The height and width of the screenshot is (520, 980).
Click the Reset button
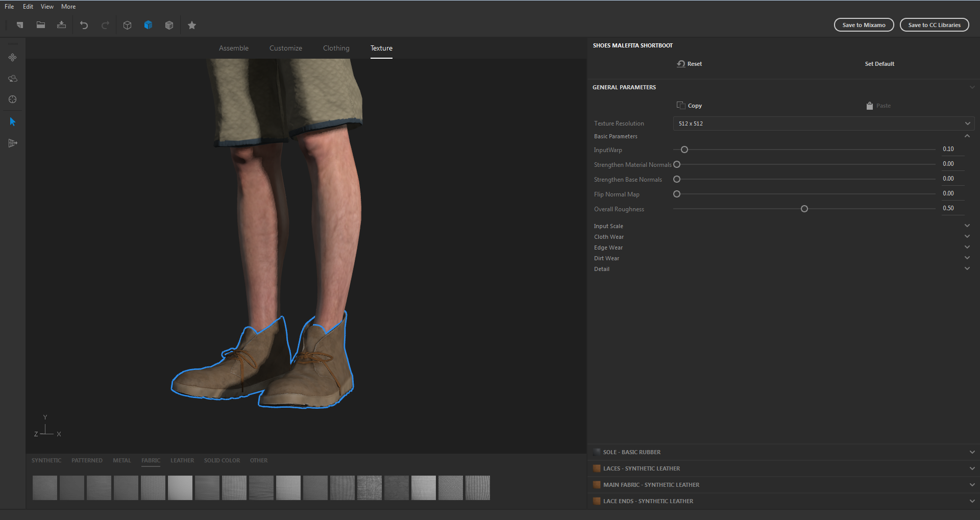pyautogui.click(x=690, y=64)
